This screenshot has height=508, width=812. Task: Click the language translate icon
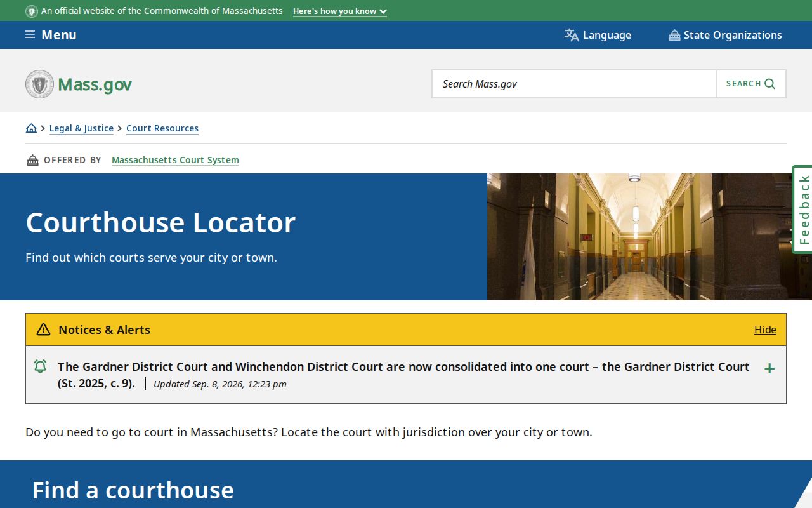click(x=572, y=35)
